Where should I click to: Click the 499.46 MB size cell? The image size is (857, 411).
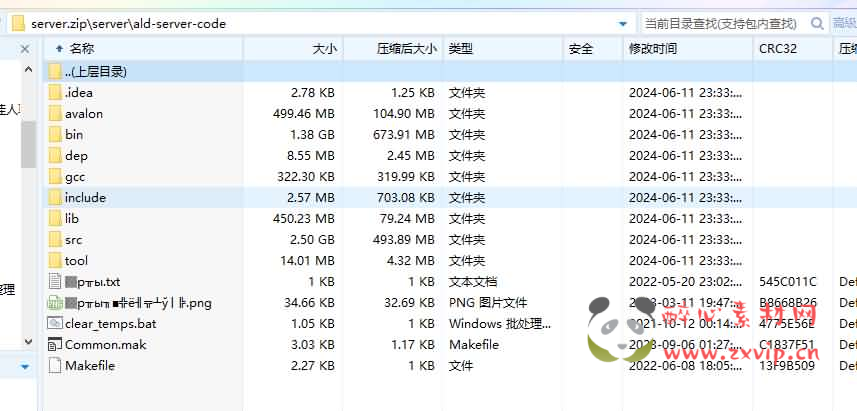coord(304,114)
